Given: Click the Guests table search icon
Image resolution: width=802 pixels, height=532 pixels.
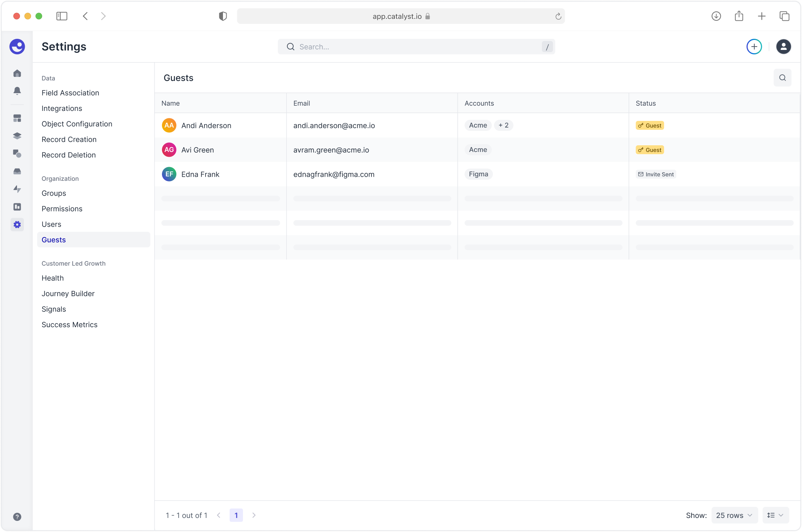Looking at the screenshot, I should click(x=782, y=78).
